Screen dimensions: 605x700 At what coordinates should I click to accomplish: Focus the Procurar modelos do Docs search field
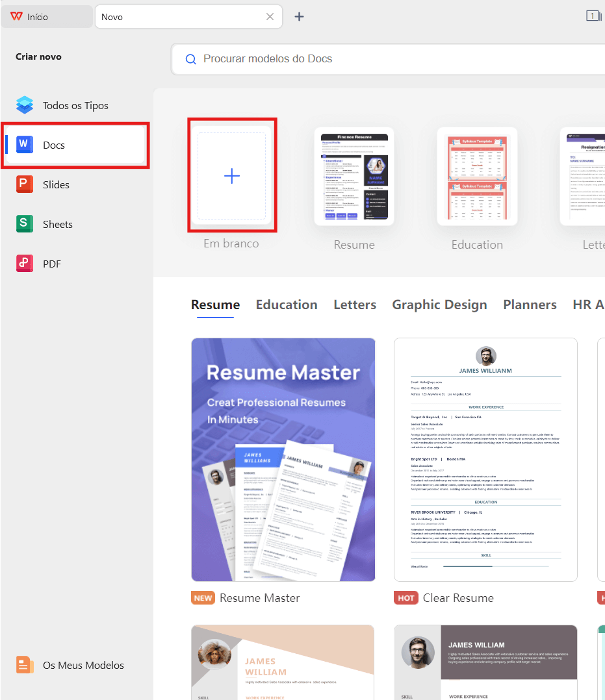tap(388, 59)
